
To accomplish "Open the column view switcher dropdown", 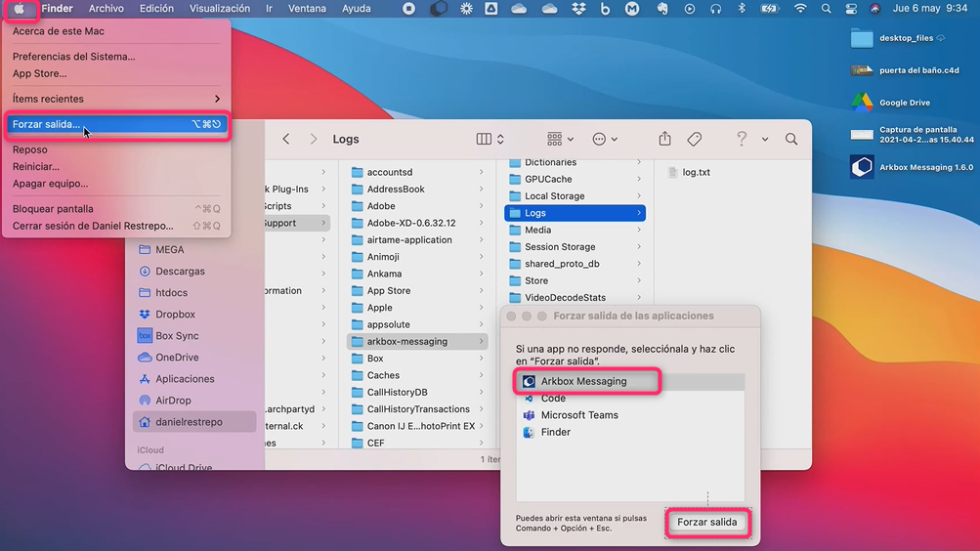I will pyautogui.click(x=490, y=140).
